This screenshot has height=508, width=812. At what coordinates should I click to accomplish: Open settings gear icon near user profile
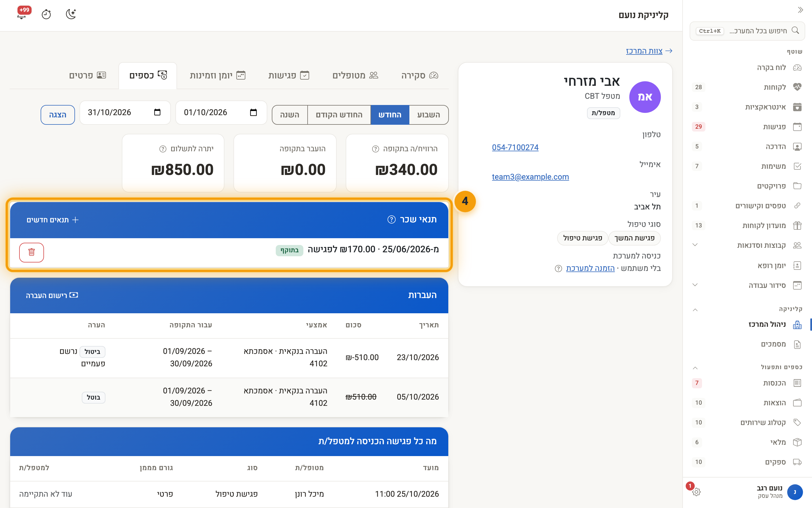(696, 492)
